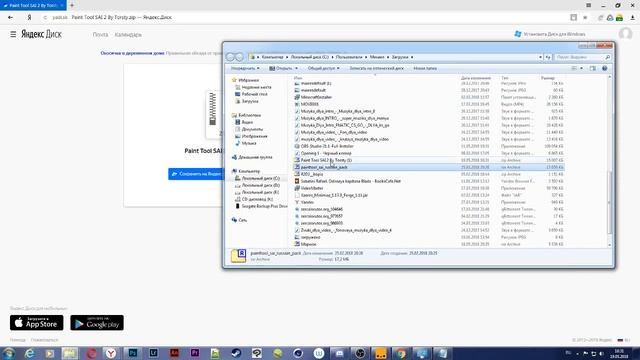Click the Explorer search field
The height and width of the screenshot is (360, 640).
click(582, 57)
